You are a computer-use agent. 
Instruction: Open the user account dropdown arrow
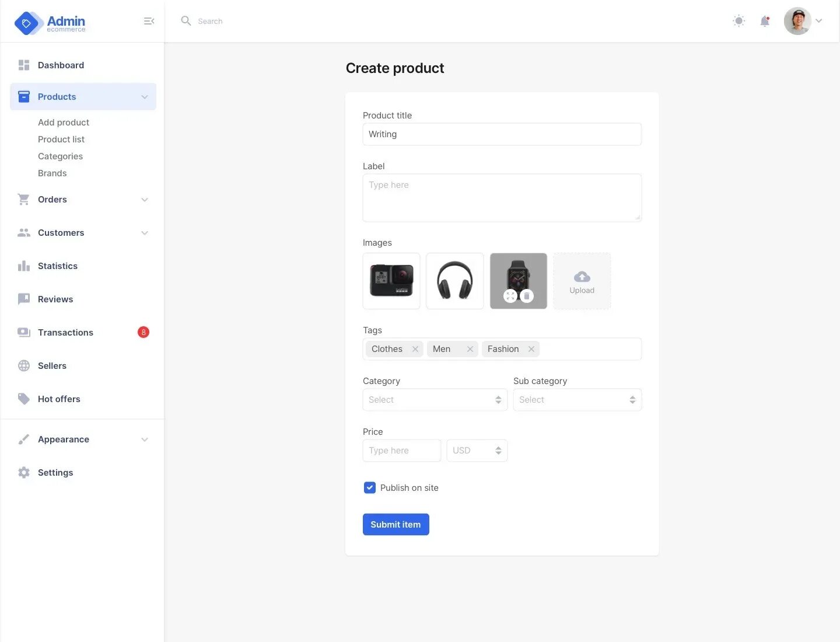(819, 21)
